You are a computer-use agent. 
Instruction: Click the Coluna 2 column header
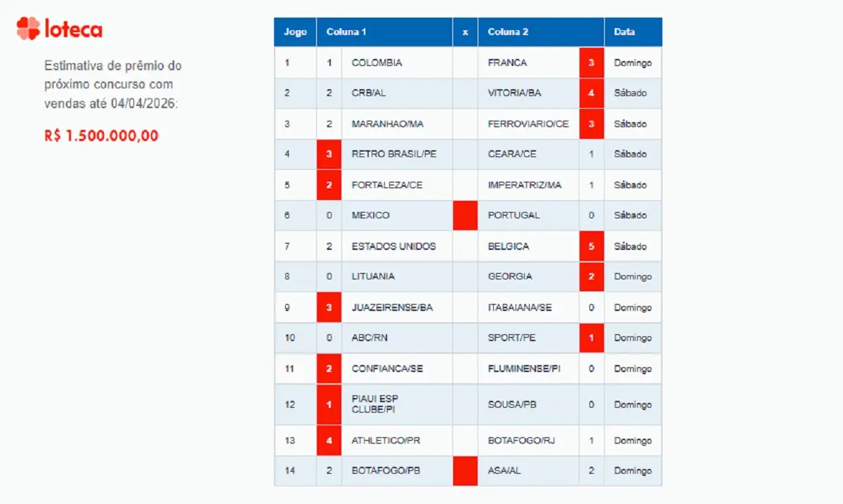pyautogui.click(x=508, y=32)
